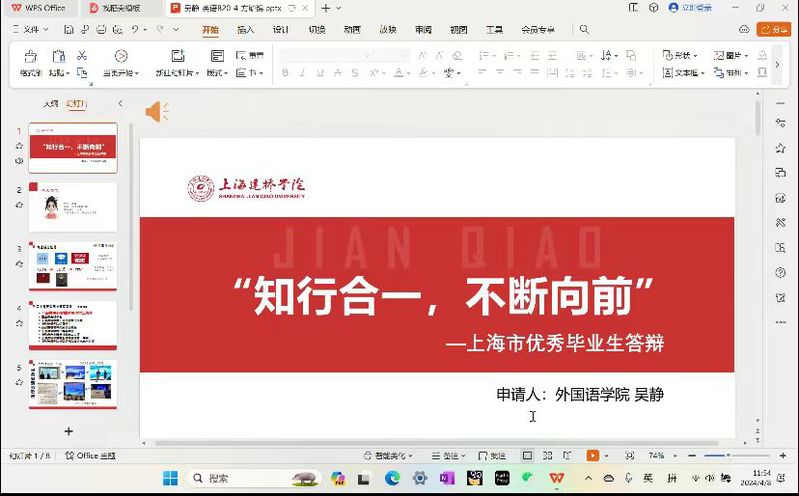The height and width of the screenshot is (496, 799).
Task: Switch to the Outline (大纲) pane view
Action: [x=50, y=104]
